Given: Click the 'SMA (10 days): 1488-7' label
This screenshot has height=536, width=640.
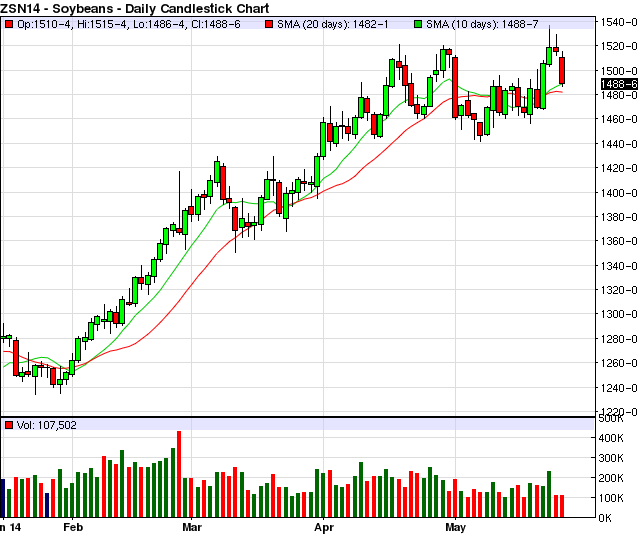Looking at the screenshot, I should click(x=482, y=24).
